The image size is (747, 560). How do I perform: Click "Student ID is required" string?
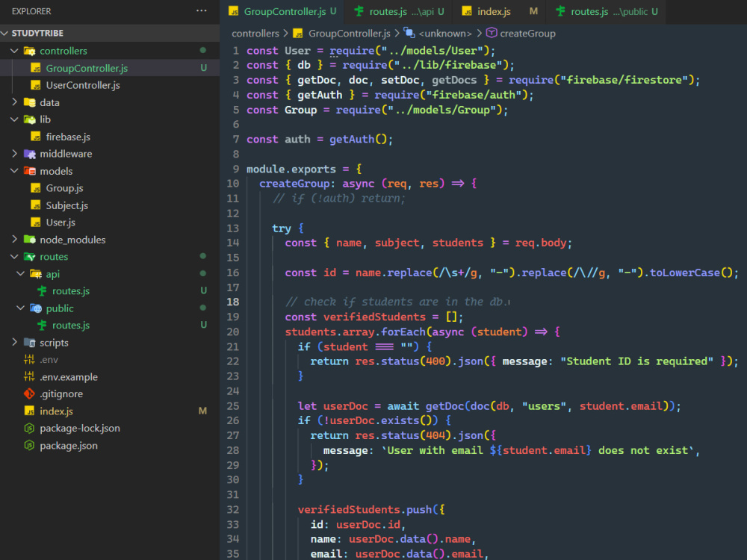pyautogui.click(x=636, y=361)
